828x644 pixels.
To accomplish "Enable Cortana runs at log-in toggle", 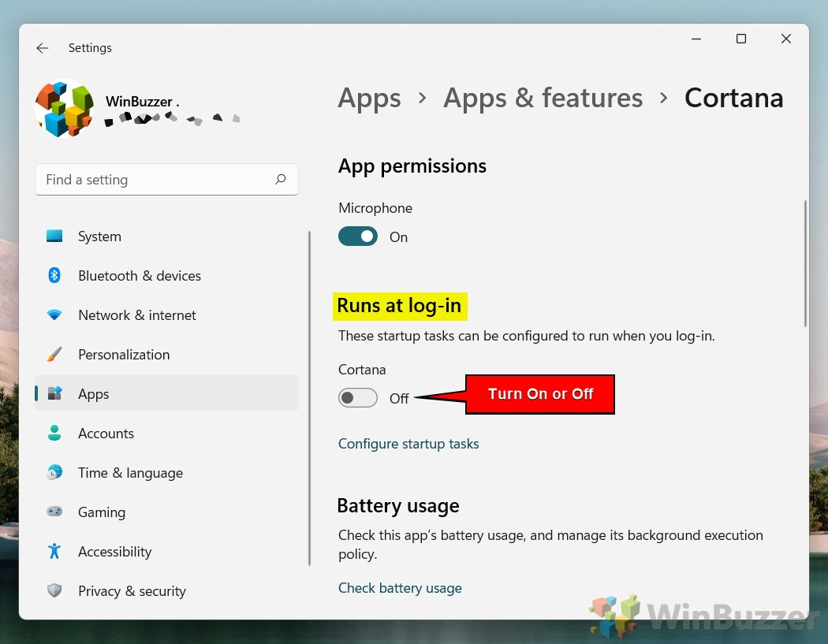I will point(358,398).
